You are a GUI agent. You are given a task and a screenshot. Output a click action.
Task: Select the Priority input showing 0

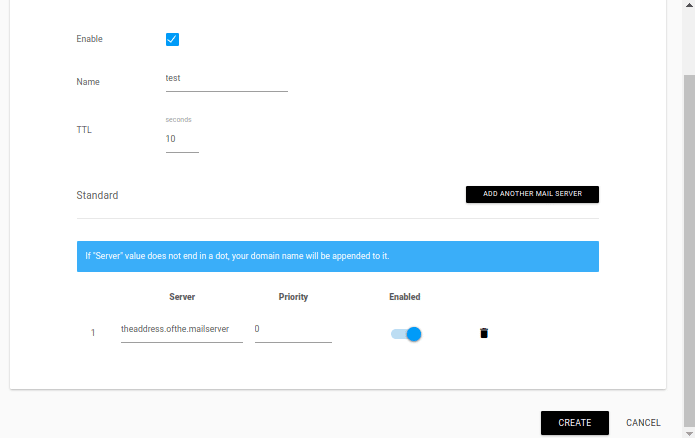point(293,331)
